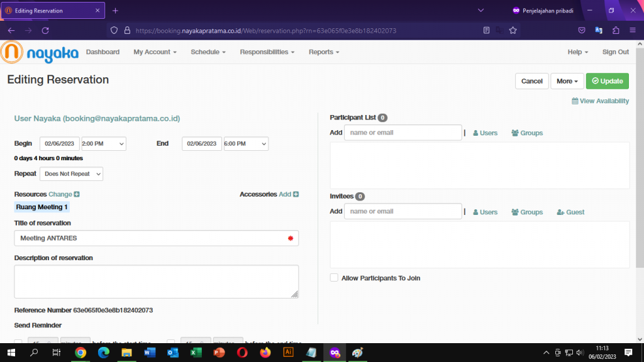
Task: Click the Nayaka logo
Action: [x=39, y=53]
